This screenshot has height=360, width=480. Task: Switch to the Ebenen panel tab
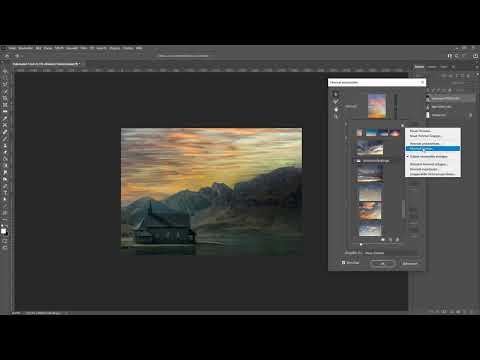(419, 67)
